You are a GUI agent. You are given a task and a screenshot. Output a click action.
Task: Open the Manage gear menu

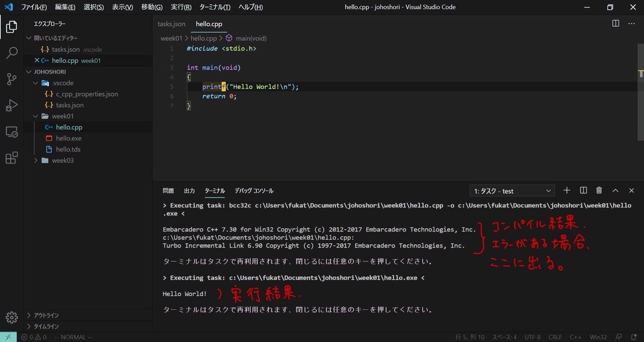(11, 317)
